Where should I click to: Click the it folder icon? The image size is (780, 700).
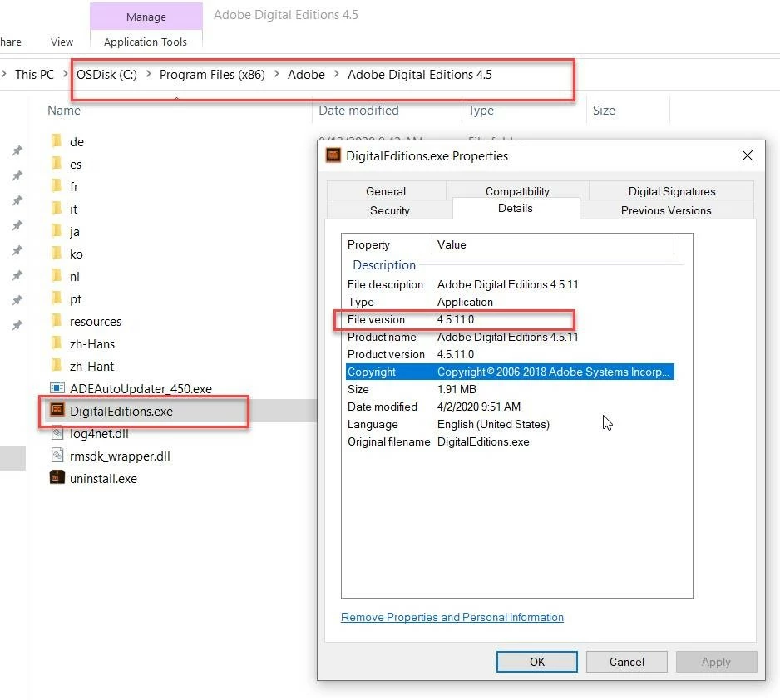pos(57,209)
